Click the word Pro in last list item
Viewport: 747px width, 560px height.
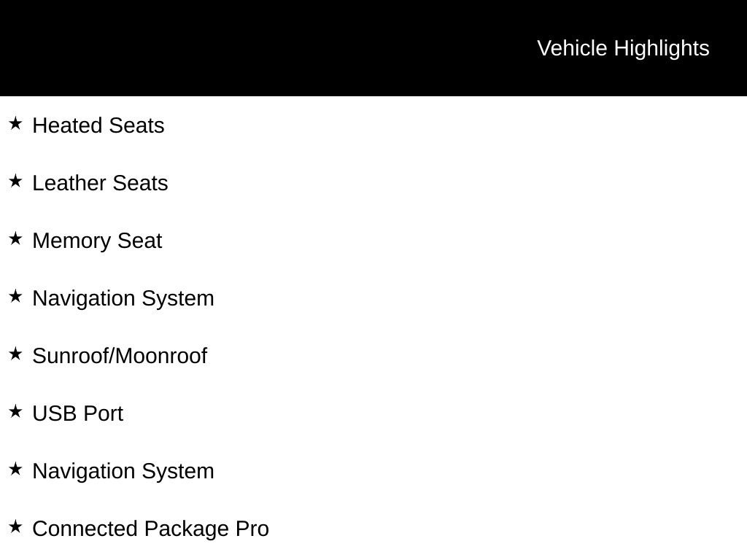[x=252, y=529]
